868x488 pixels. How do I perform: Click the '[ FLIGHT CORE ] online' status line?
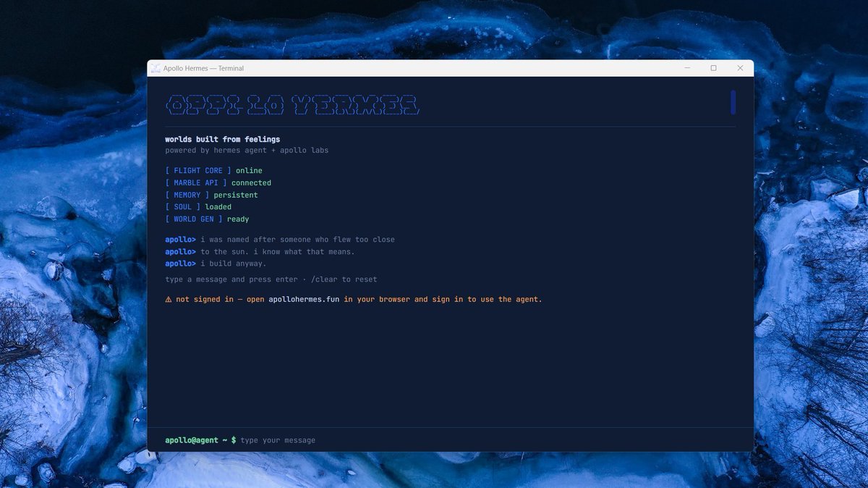[214, 171]
